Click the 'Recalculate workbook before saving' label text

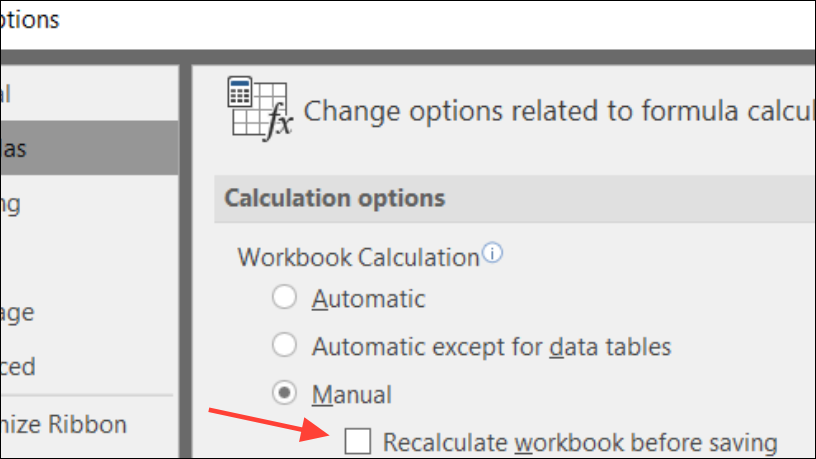click(x=580, y=441)
